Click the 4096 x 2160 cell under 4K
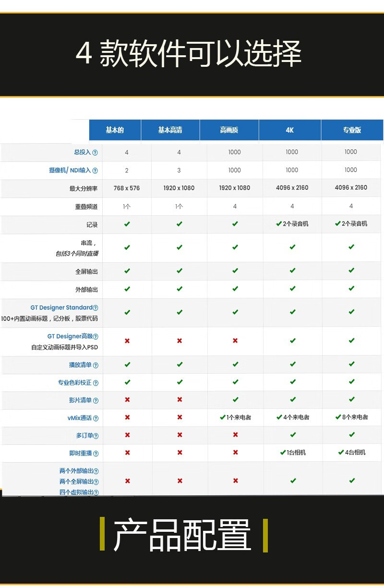The width and height of the screenshot is (384, 588). (292, 188)
